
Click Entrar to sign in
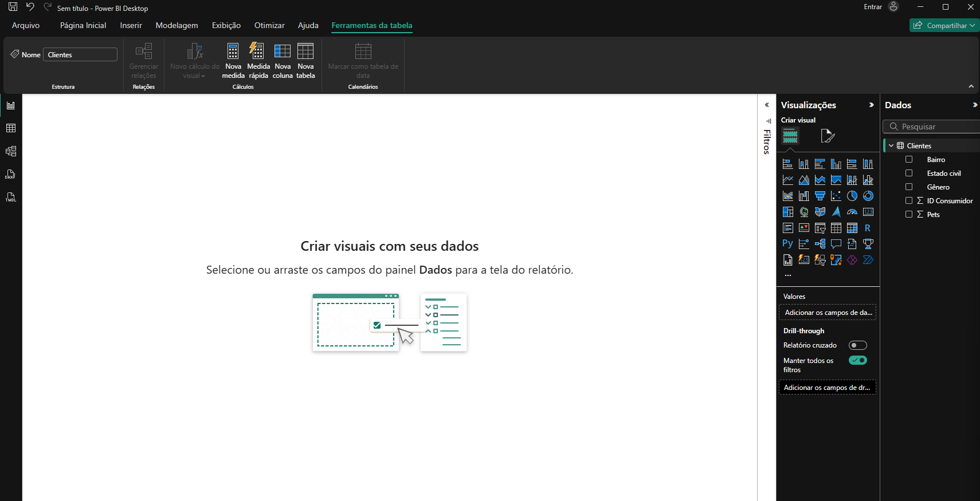873,7
